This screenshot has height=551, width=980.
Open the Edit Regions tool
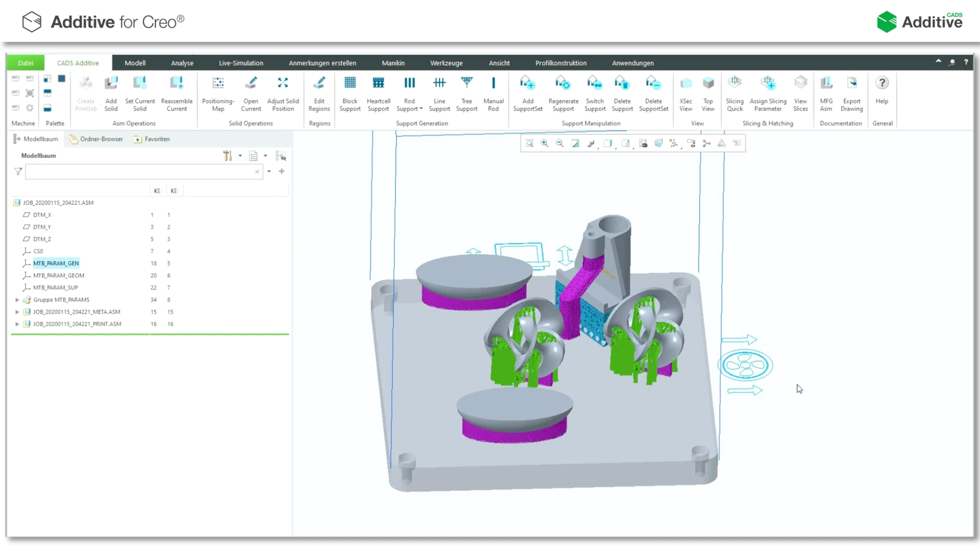click(319, 94)
